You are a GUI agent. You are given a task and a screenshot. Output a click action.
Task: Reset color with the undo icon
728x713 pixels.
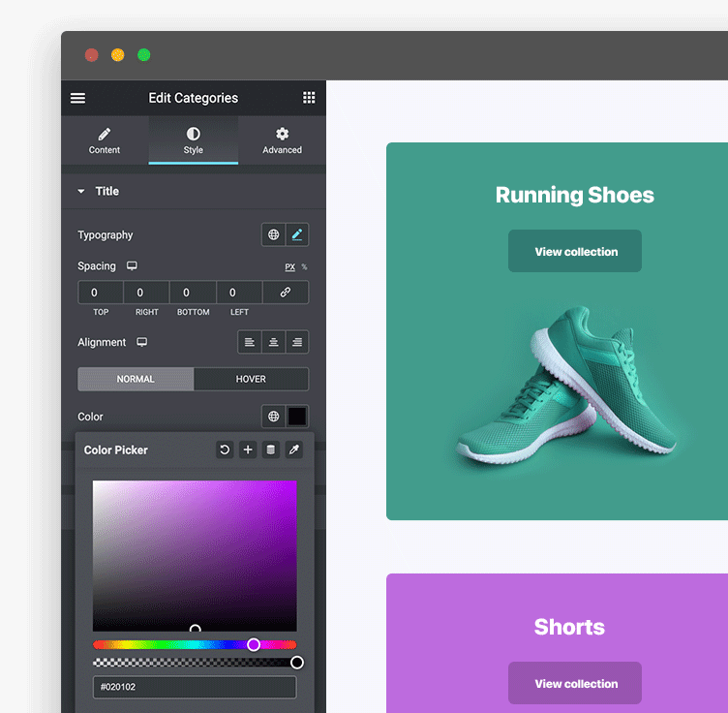coord(225,449)
